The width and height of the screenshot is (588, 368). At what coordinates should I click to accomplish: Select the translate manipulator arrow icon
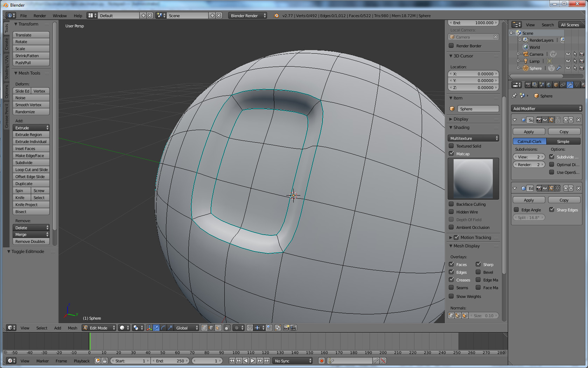pyautogui.click(x=156, y=328)
